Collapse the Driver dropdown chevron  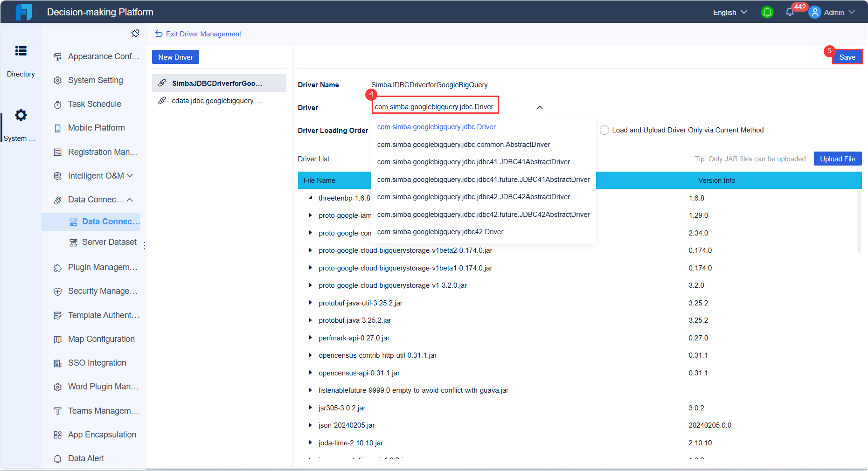[x=540, y=108]
